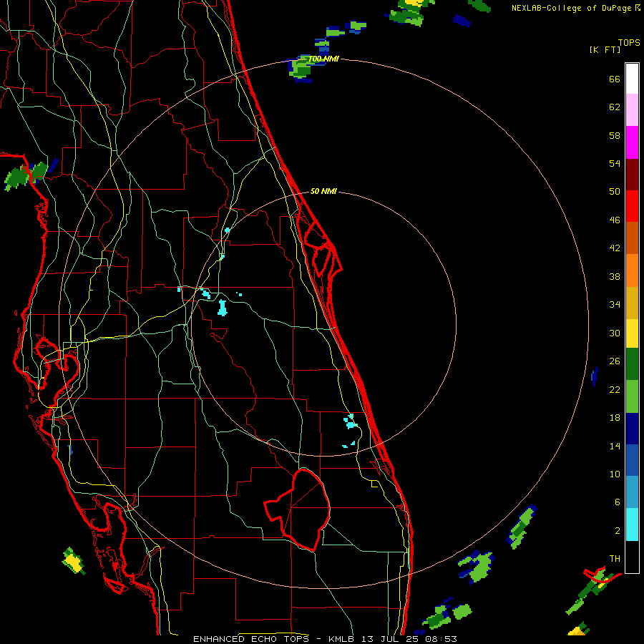The width and height of the screenshot is (644, 644).
Task: Click the 'KMLB' radar site identifier
Action: 341,639
